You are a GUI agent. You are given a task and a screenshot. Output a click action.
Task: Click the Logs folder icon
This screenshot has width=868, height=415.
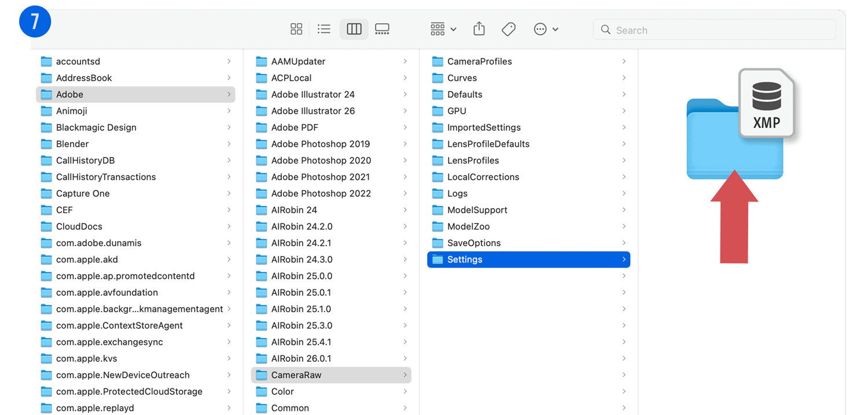click(x=437, y=193)
